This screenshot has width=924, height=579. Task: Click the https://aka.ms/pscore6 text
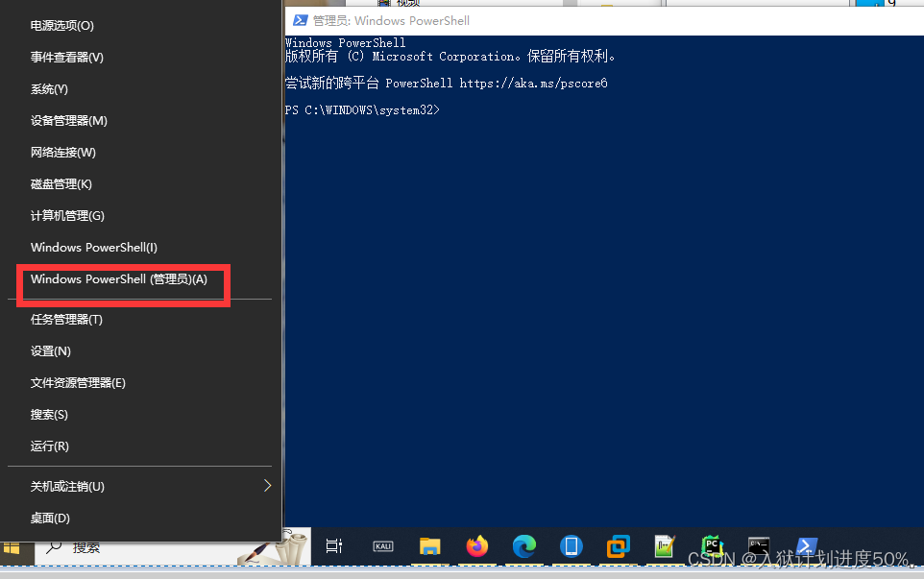pyautogui.click(x=533, y=83)
